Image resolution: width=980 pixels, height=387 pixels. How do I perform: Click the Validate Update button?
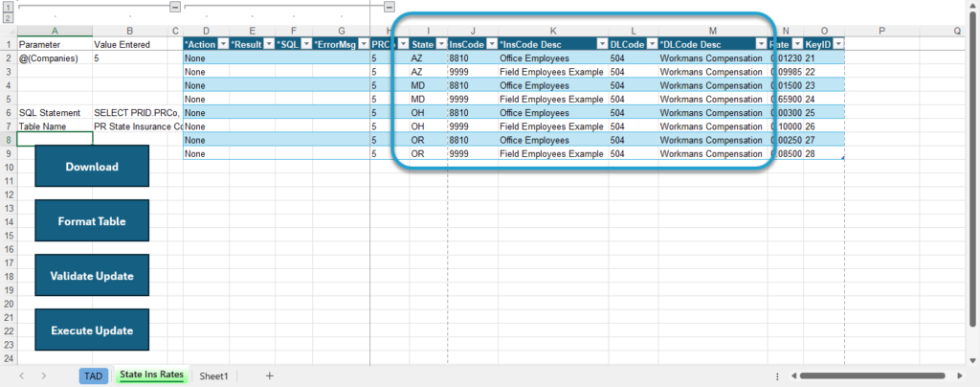(92, 275)
